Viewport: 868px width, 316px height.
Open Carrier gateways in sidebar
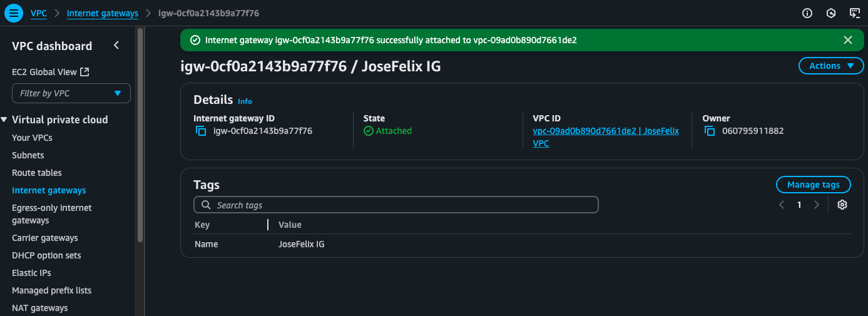(45, 238)
